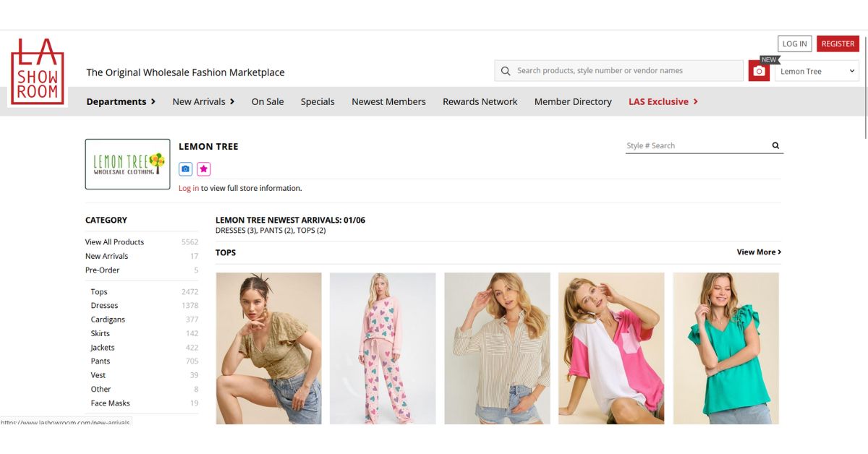Click the Style # Search magnifier icon

775,145
